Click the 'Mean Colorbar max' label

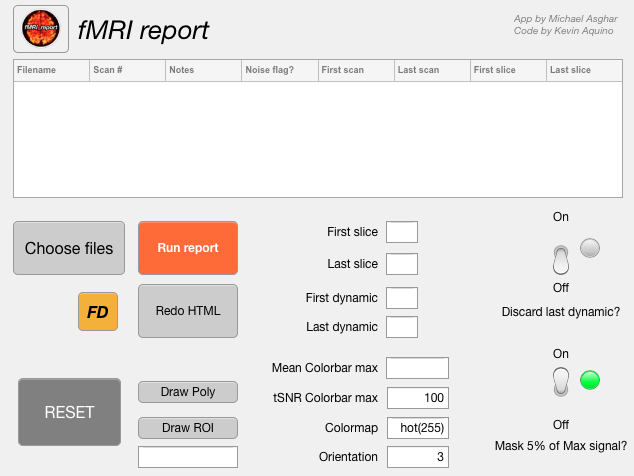(x=325, y=368)
